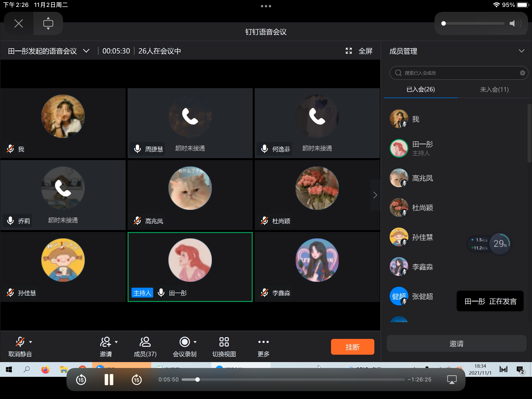Click muted mic icon on 孙佳慧 tile
532x399 pixels.
(x=10, y=293)
